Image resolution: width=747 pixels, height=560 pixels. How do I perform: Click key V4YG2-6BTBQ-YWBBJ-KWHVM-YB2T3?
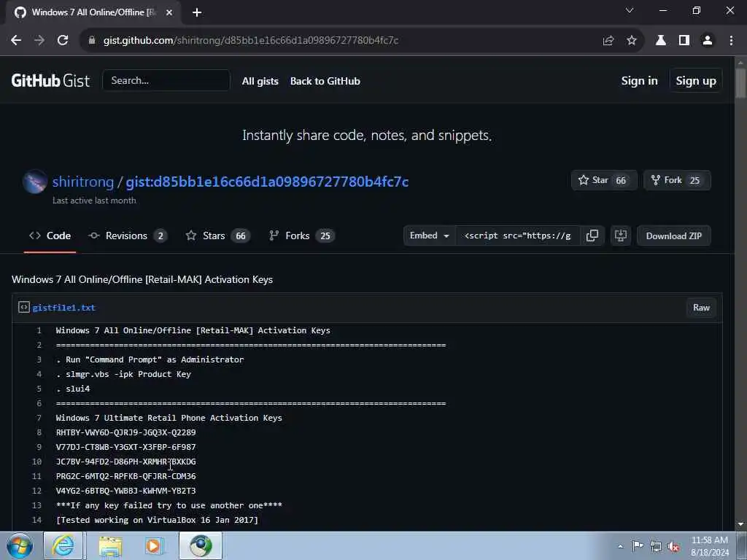125,491
